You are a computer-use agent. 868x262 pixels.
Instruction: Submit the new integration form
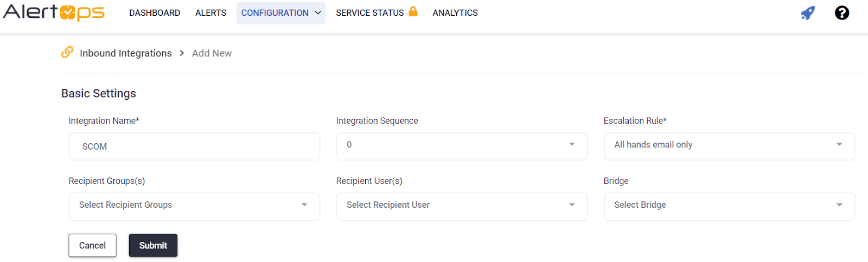[153, 246]
